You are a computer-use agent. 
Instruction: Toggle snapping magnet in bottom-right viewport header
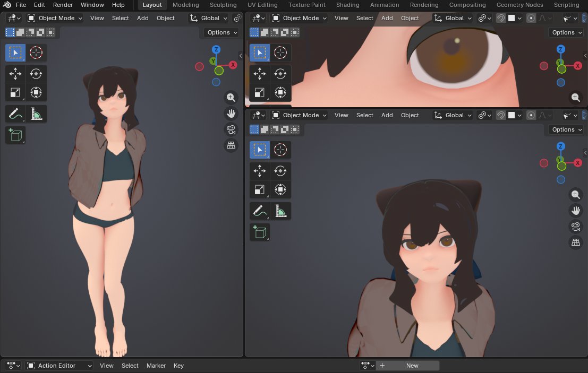click(x=501, y=115)
